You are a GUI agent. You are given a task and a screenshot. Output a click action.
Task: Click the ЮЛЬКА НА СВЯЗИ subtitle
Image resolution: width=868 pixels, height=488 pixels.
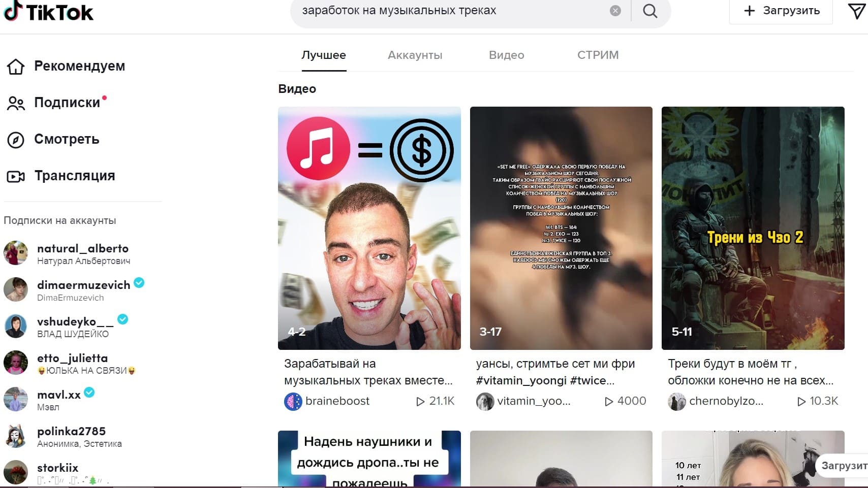(x=86, y=371)
